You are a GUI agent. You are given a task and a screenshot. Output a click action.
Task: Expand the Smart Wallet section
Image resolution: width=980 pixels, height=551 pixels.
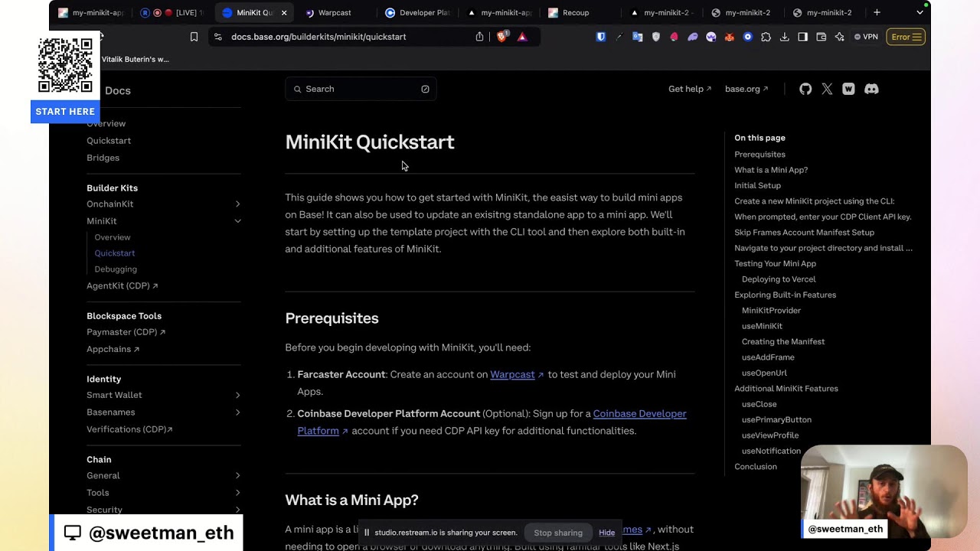(237, 396)
